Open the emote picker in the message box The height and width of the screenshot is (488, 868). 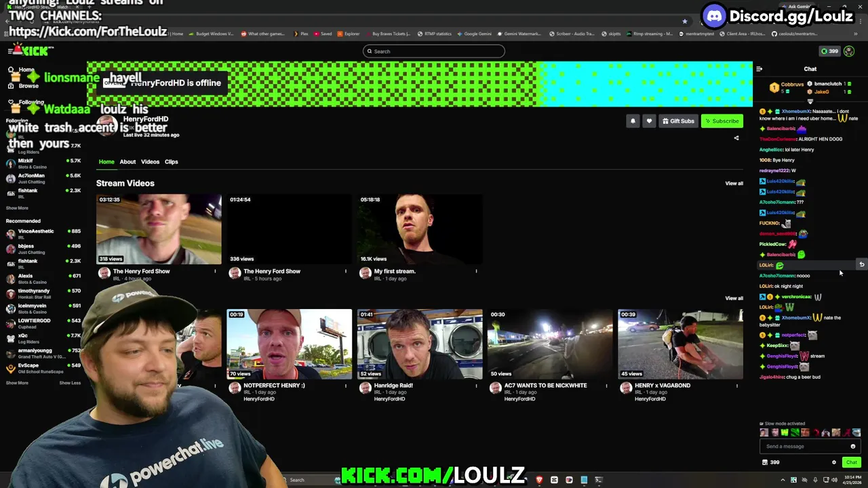(x=853, y=447)
